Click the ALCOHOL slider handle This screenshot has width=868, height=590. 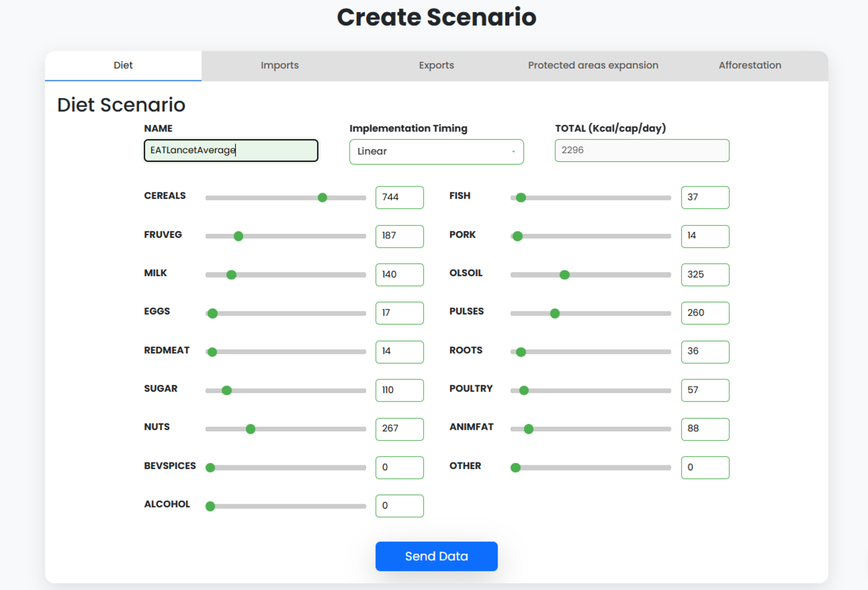coord(210,506)
